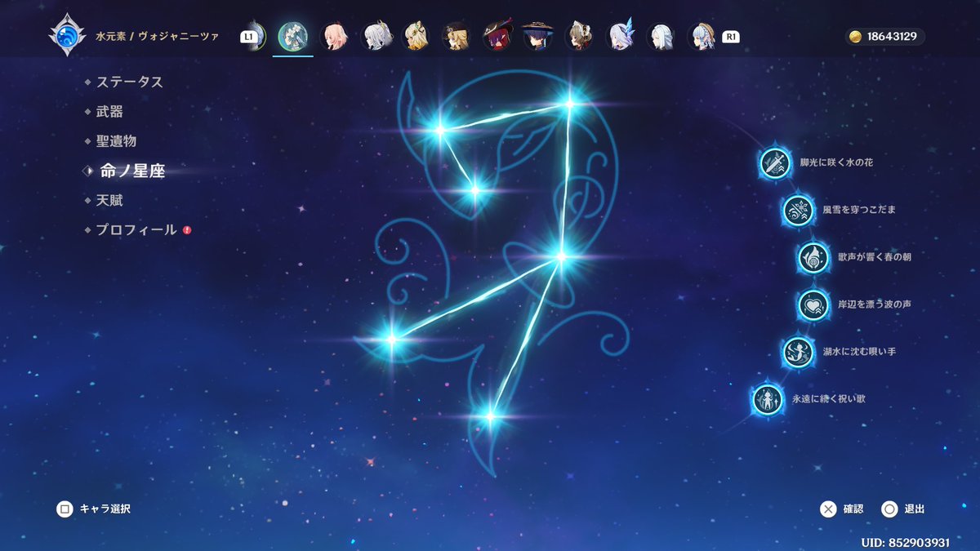This screenshot has width=980, height=551.
Task: Switch to blonde character with dark hat
Action: (x=456, y=36)
